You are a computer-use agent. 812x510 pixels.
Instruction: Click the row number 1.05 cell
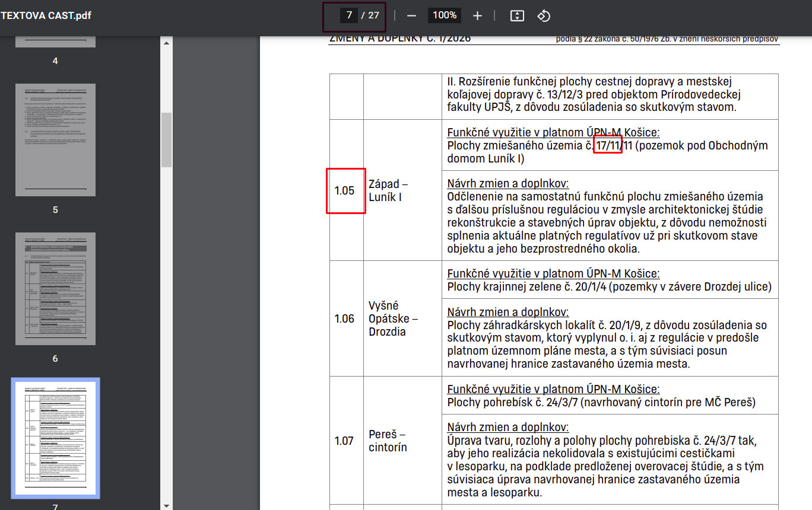345,191
